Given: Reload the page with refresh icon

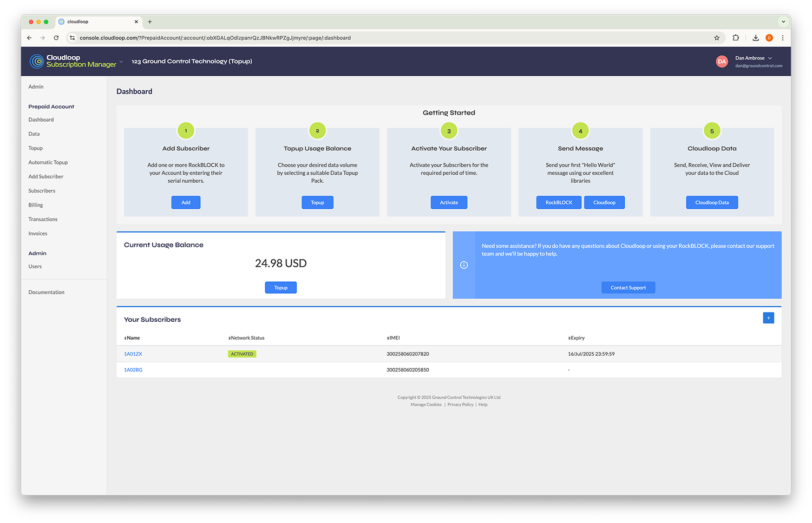Looking at the screenshot, I should tap(56, 38).
